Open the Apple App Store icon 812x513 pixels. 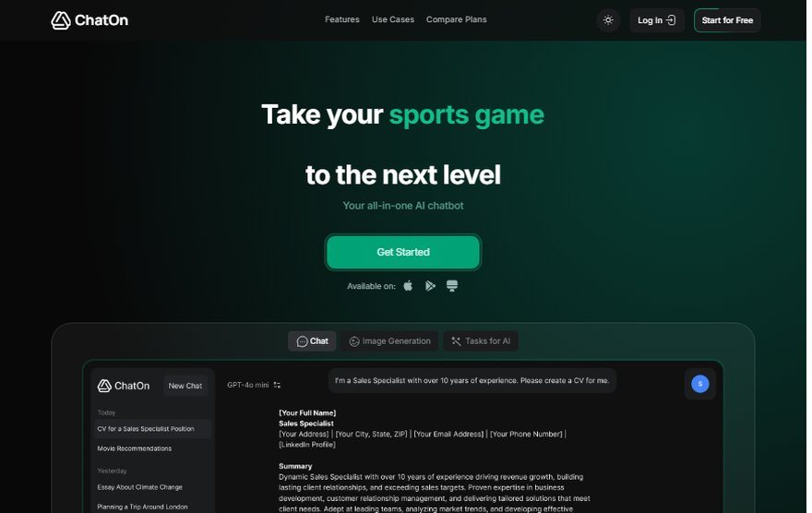408,286
